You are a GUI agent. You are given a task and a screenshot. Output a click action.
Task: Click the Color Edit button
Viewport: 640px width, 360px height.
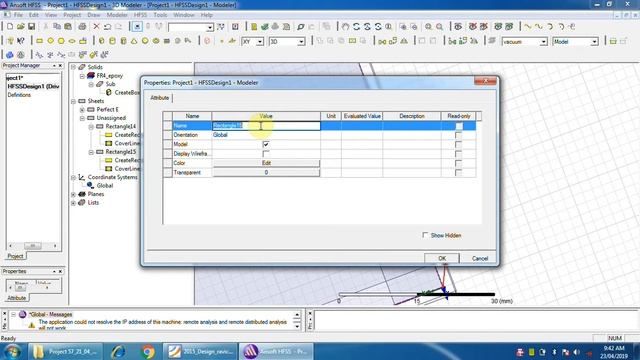pos(266,163)
